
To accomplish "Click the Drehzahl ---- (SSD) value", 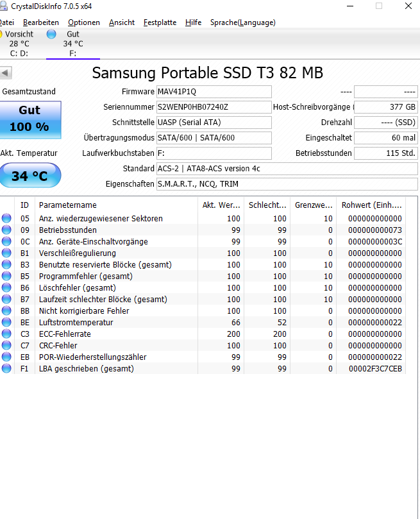I will point(386,123).
